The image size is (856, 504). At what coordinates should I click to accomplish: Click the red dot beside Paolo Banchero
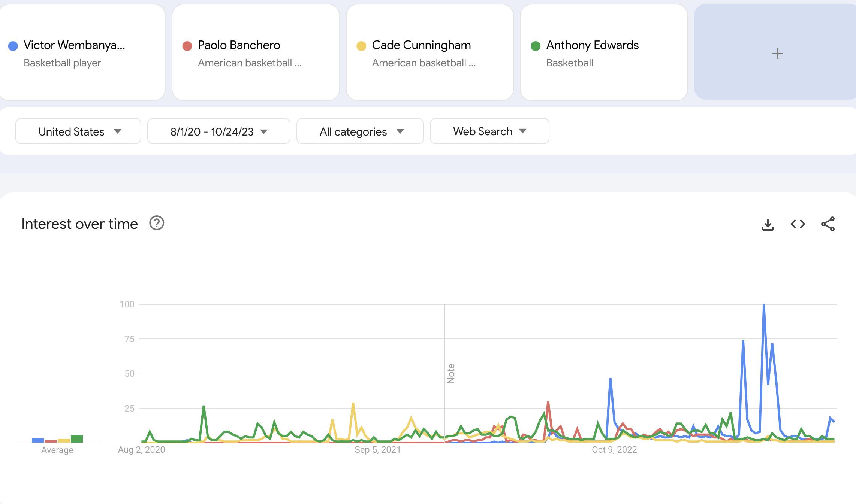coord(187,46)
